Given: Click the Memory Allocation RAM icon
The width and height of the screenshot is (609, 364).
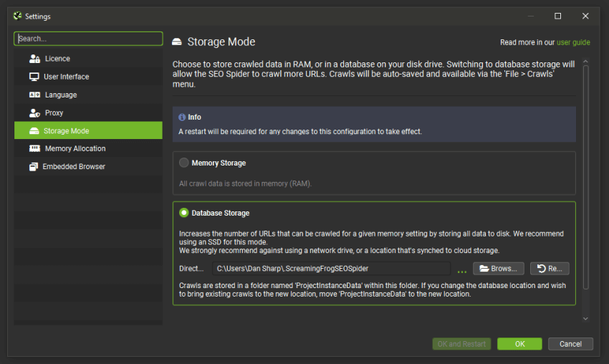Looking at the screenshot, I should click(x=34, y=148).
